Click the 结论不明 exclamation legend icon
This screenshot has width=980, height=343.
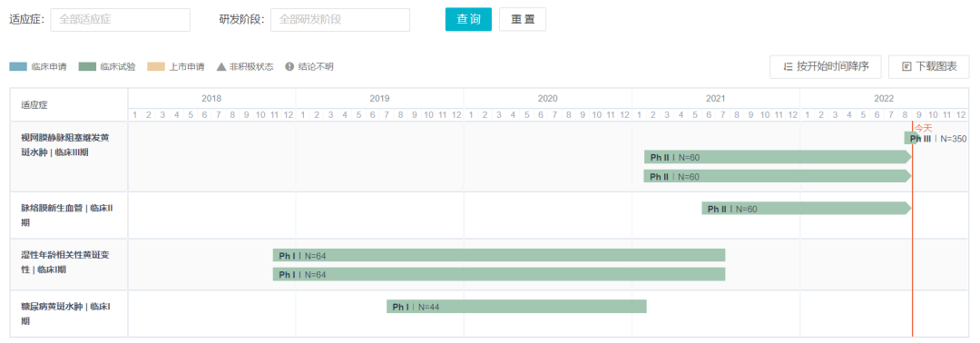click(289, 67)
